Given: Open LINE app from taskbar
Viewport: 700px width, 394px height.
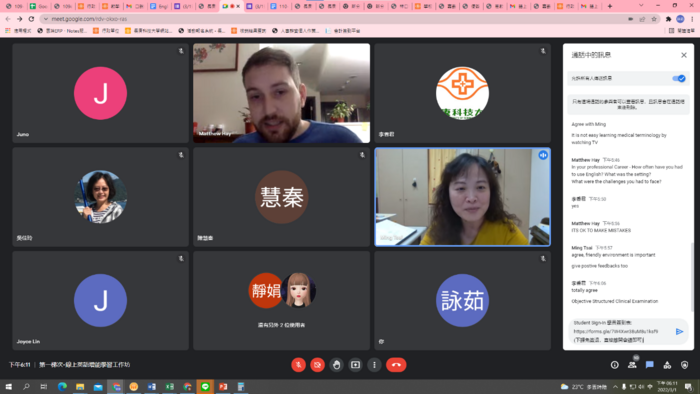Looking at the screenshot, I should click(x=205, y=386).
